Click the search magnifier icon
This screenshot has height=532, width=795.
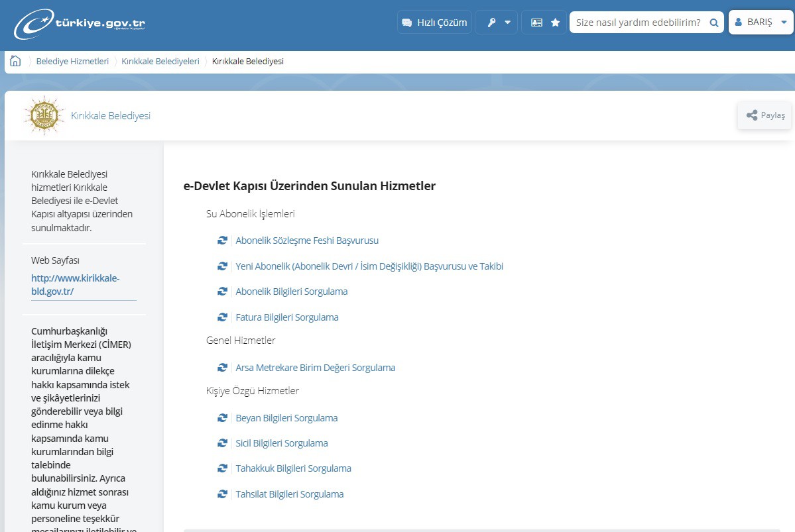point(714,23)
